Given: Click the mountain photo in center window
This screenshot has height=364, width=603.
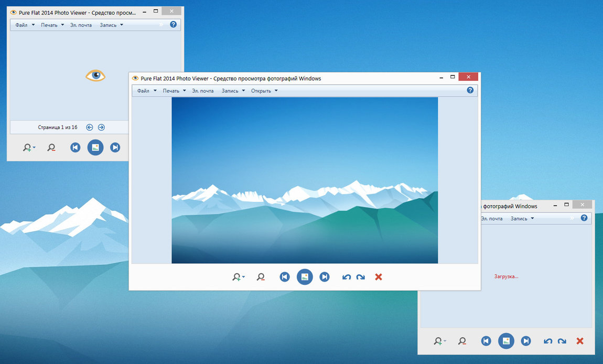Looking at the screenshot, I should [305, 180].
